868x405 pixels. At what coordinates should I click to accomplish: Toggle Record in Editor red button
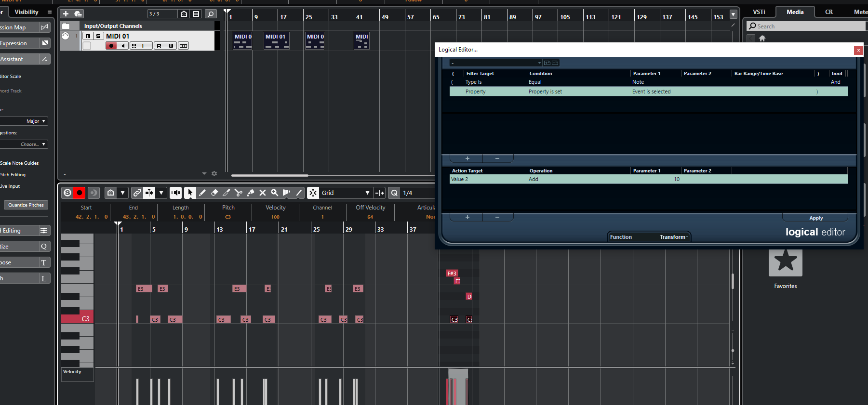tap(80, 193)
